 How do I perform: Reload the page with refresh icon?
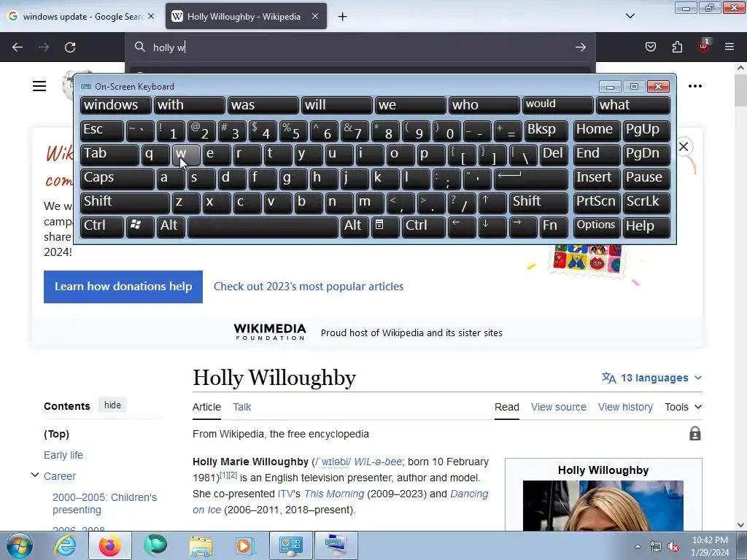pyautogui.click(x=70, y=47)
